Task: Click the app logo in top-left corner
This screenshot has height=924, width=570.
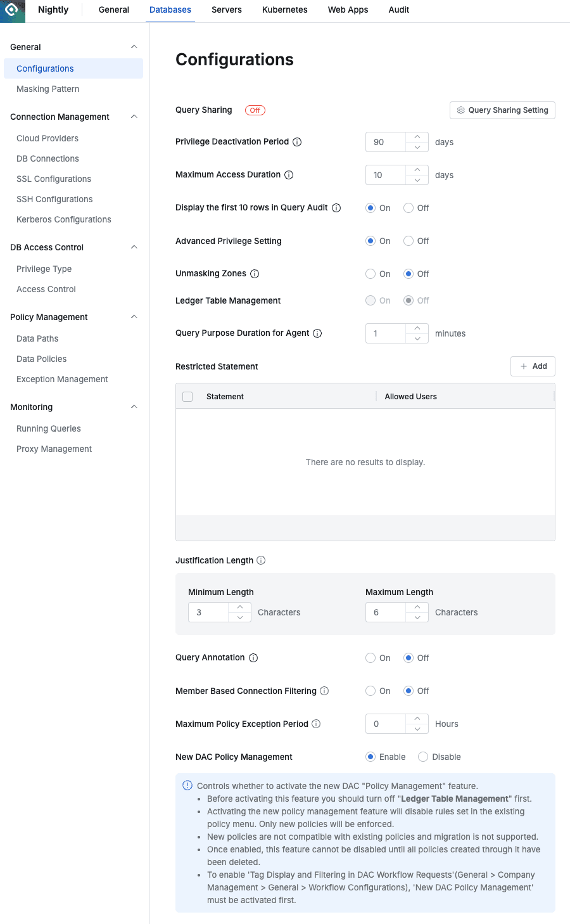Action: 12,10
